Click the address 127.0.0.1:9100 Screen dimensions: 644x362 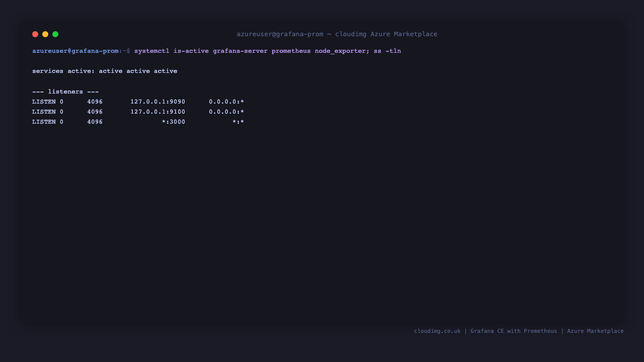point(158,112)
